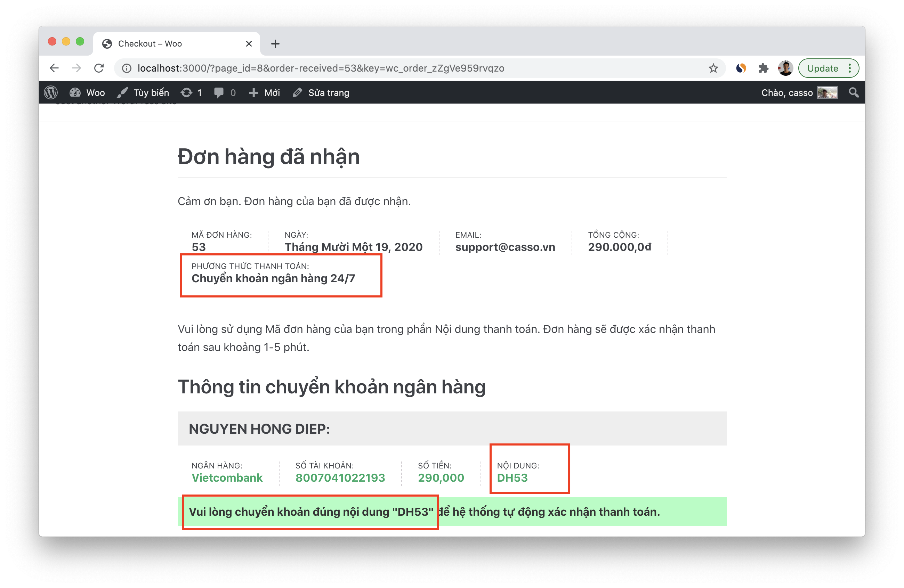
Task: Reload the checkout page
Action: (x=99, y=68)
